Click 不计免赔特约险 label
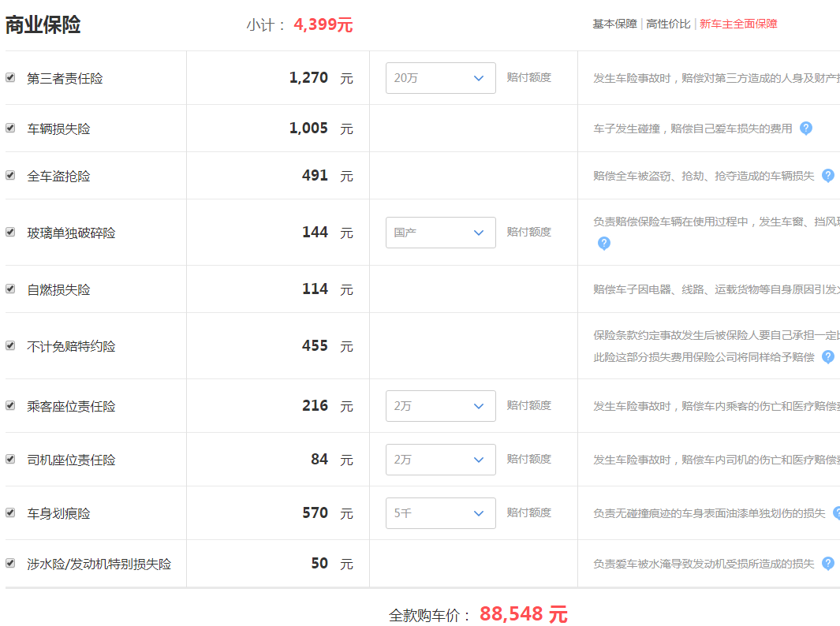840x626 pixels. pyautogui.click(x=71, y=346)
